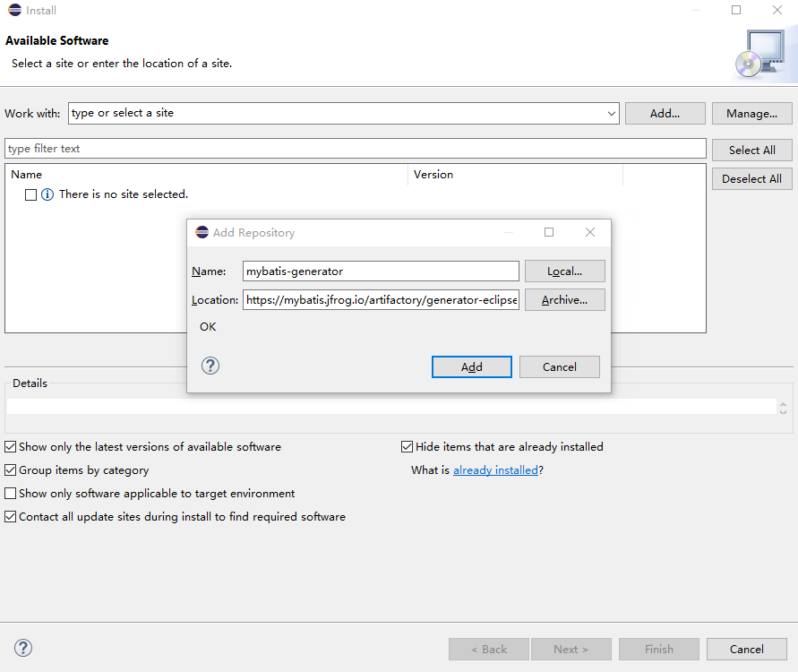The width and height of the screenshot is (798, 672).
Task: Click the Archive... button
Action: [564, 300]
